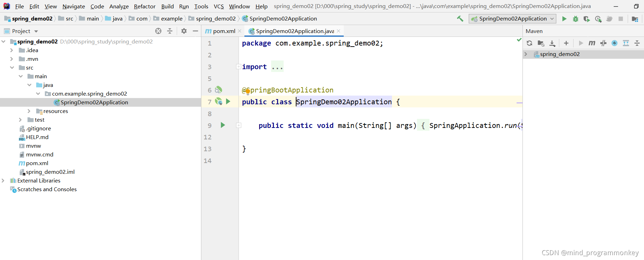Collapse the main folder

click(20, 76)
